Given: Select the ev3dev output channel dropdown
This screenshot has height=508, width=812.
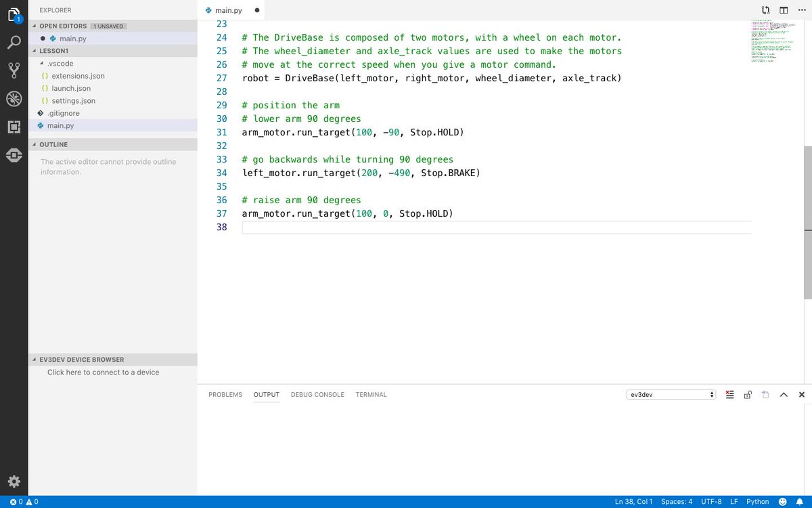Looking at the screenshot, I should point(671,394).
